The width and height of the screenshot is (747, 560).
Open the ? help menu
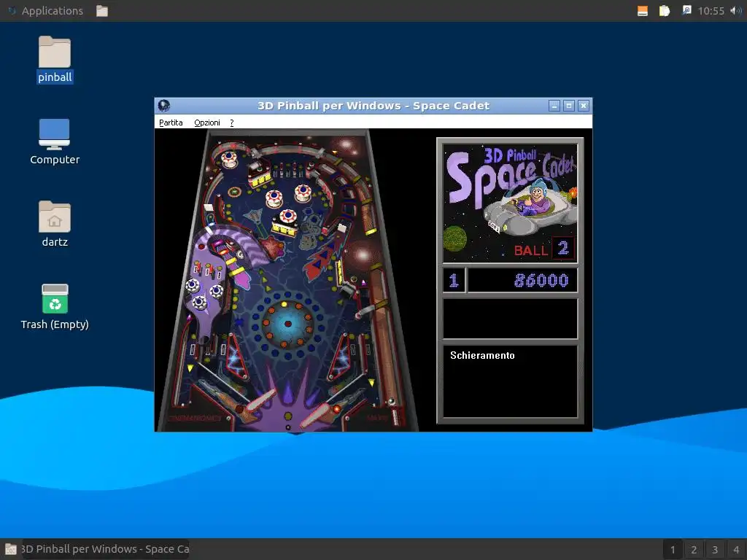pyautogui.click(x=231, y=122)
